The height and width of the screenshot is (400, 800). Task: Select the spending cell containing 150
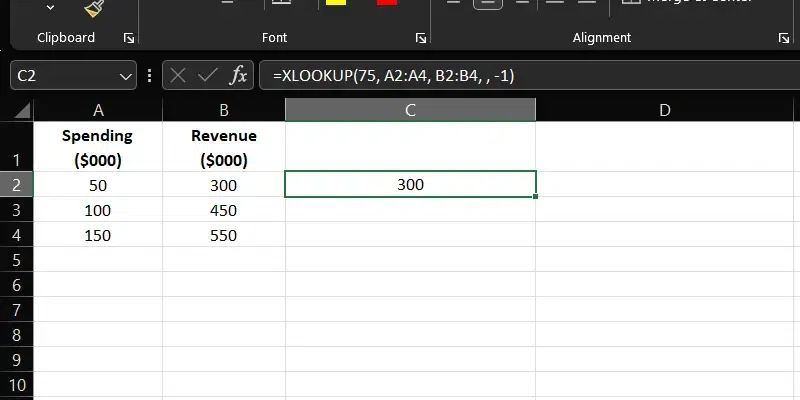(x=98, y=235)
